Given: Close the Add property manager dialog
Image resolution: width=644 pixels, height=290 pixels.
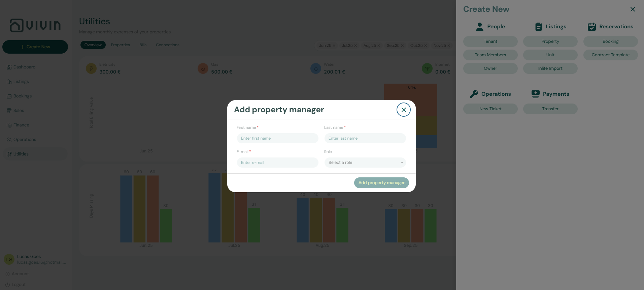Looking at the screenshot, I should point(403,110).
